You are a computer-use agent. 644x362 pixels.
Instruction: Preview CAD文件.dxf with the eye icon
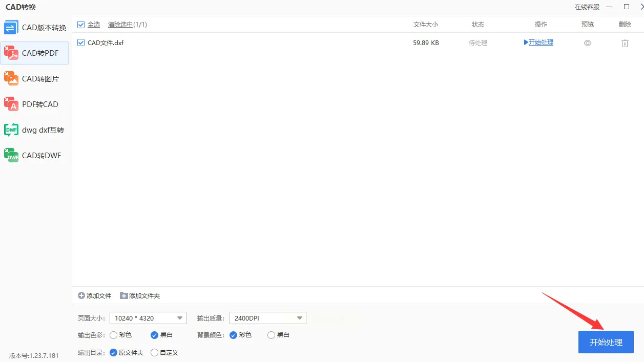(x=588, y=43)
